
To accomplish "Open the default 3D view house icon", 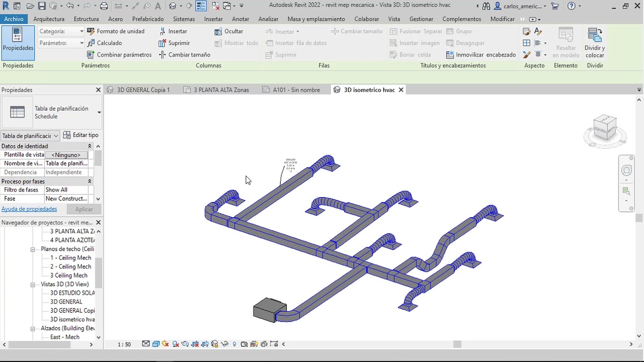I will 173,6.
